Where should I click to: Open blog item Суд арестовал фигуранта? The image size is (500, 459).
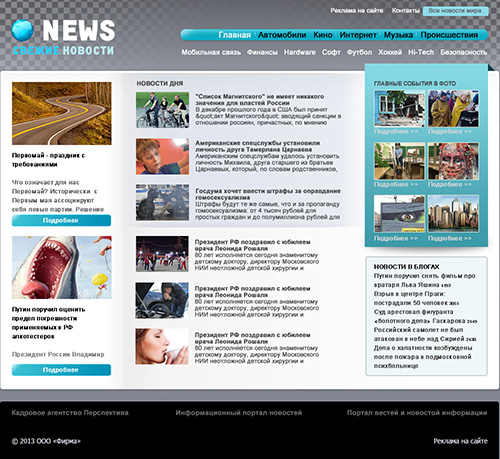click(x=425, y=316)
